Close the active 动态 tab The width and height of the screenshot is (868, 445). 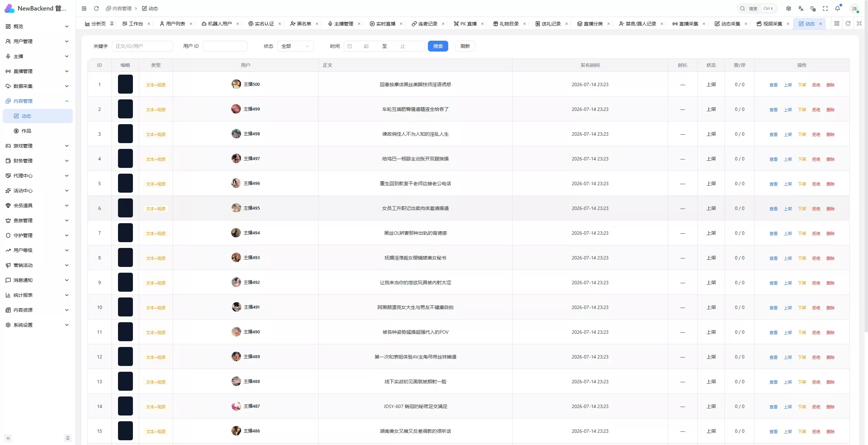(820, 24)
